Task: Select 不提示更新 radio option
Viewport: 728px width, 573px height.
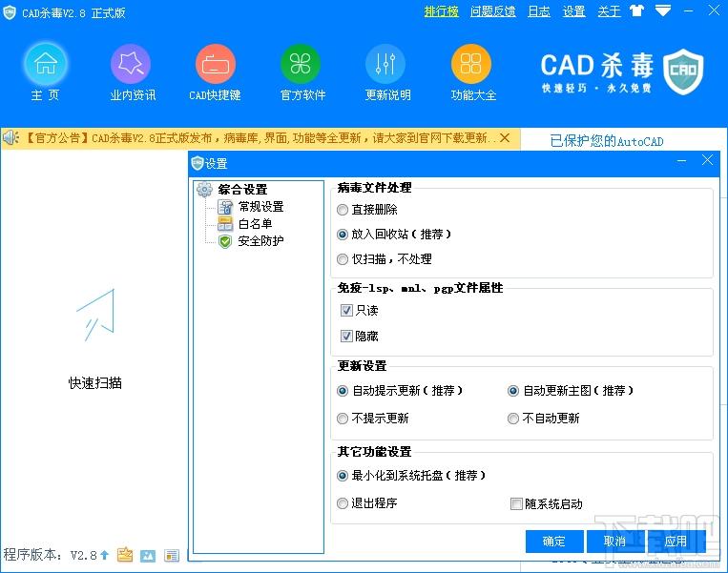Action: point(343,419)
